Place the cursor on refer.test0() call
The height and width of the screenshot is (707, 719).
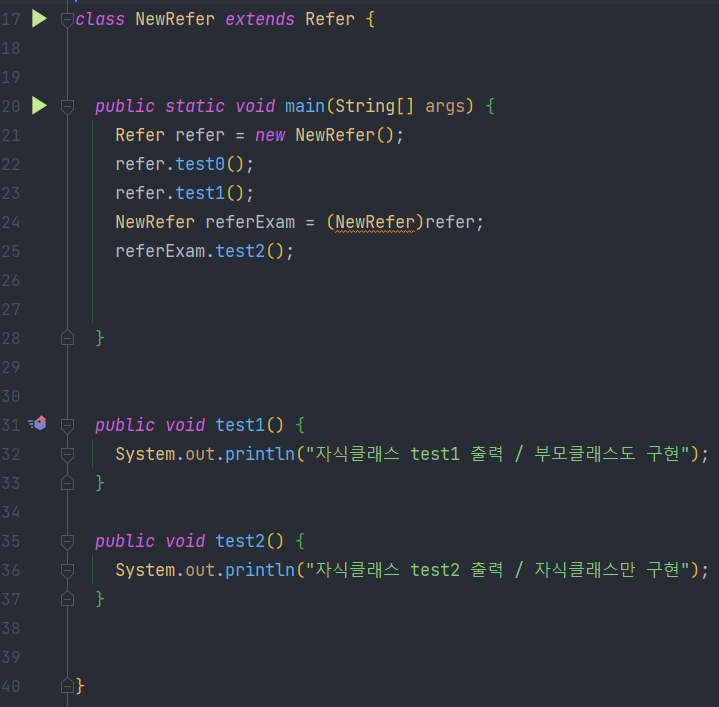click(x=184, y=164)
